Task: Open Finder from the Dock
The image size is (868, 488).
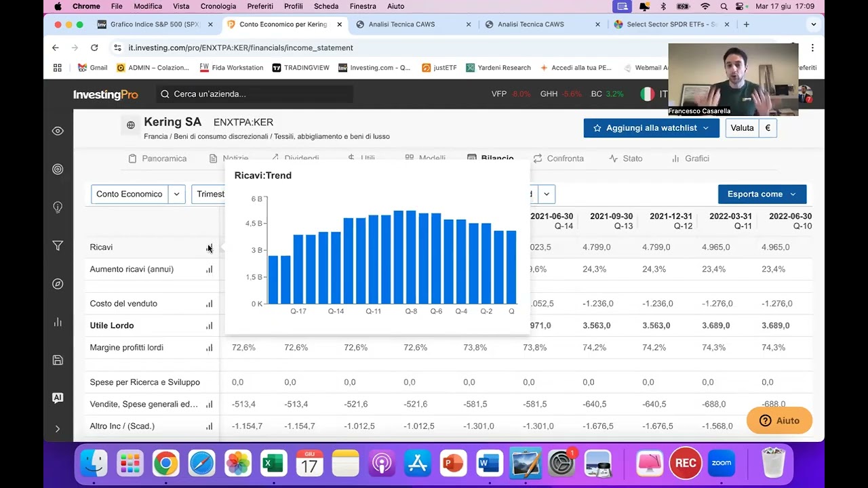Action: [x=94, y=464]
